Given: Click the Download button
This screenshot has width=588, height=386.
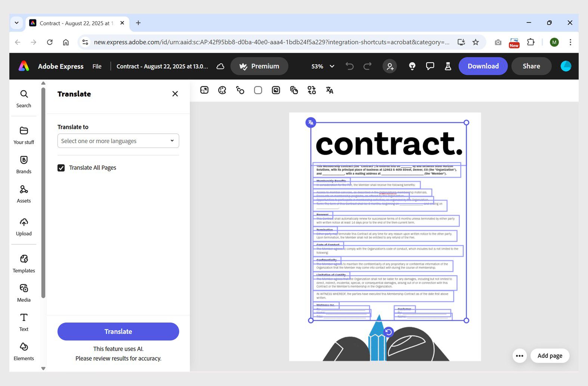Looking at the screenshot, I should point(483,66).
